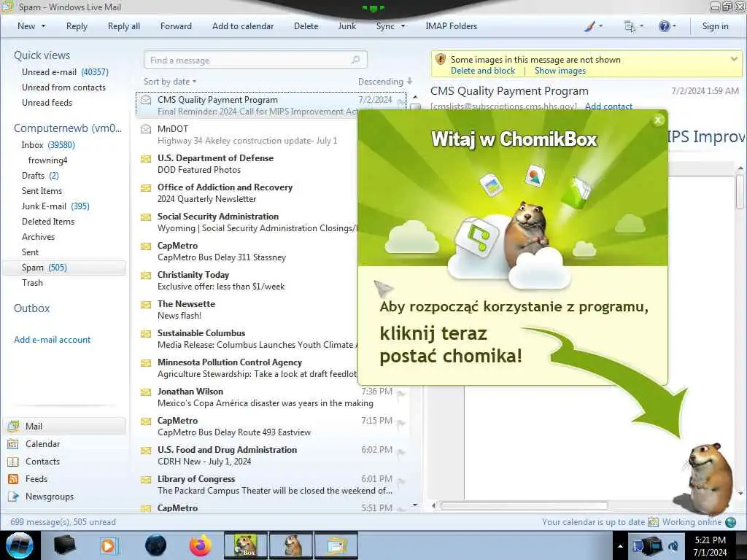Screen dimensions: 747x560
Task: Click Reply all in the toolbar
Action: pyautogui.click(x=124, y=26)
